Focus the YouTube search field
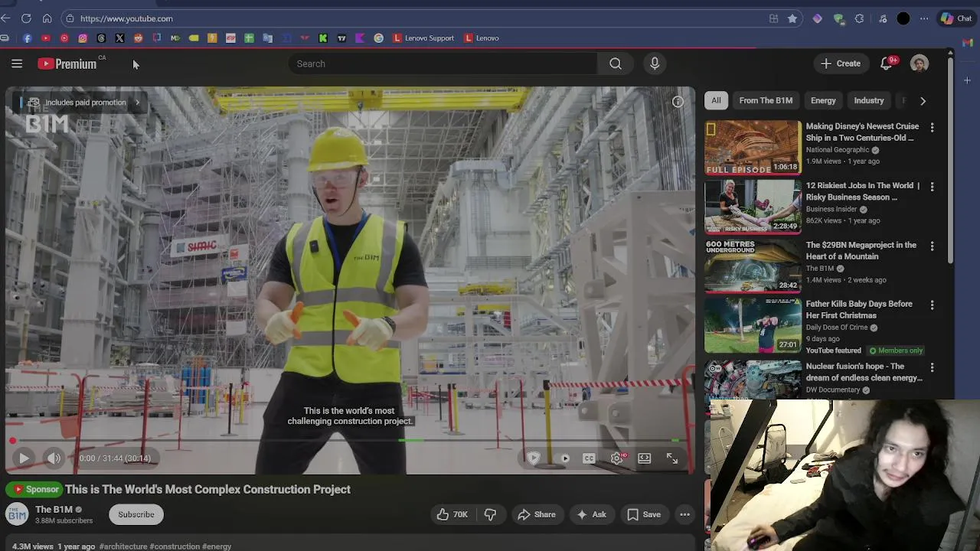The height and width of the screenshot is (551, 980). tap(443, 64)
